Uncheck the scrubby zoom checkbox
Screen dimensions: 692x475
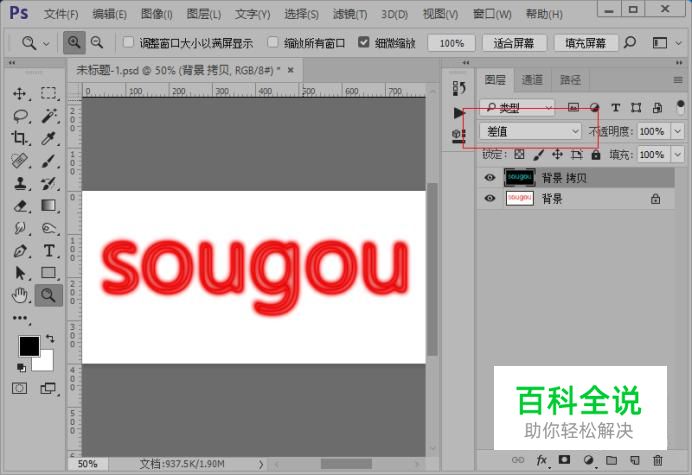pos(364,42)
